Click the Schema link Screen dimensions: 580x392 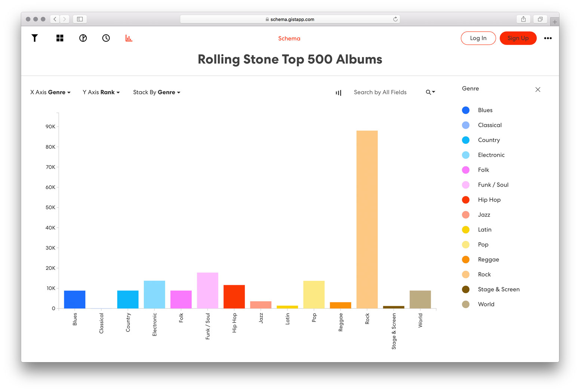289,38
